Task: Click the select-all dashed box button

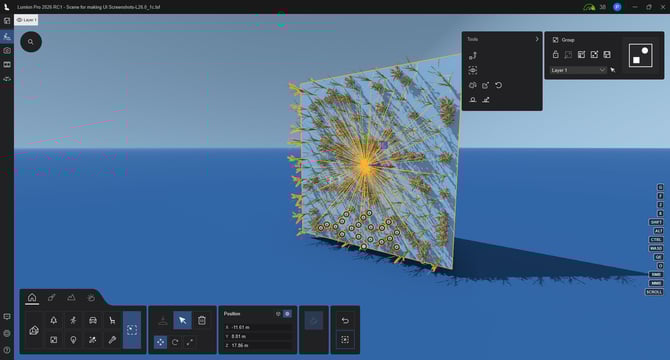Action: click(345, 340)
